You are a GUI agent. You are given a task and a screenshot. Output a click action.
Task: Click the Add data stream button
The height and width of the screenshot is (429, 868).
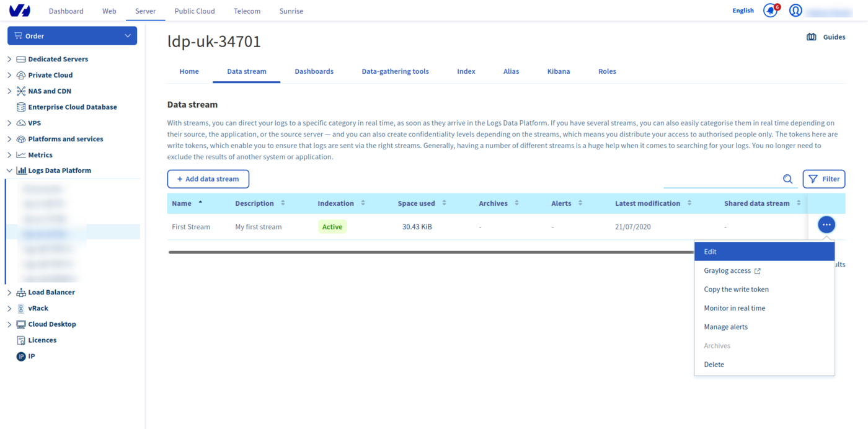point(208,179)
